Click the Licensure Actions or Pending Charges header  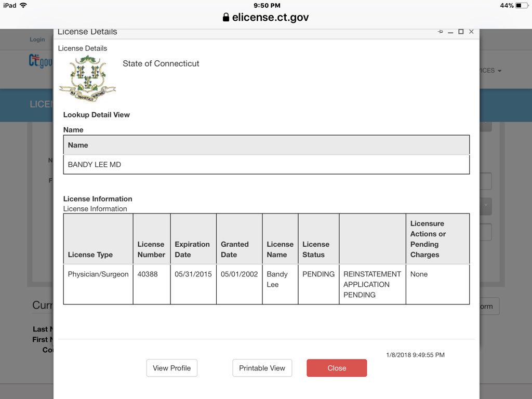tap(437, 239)
